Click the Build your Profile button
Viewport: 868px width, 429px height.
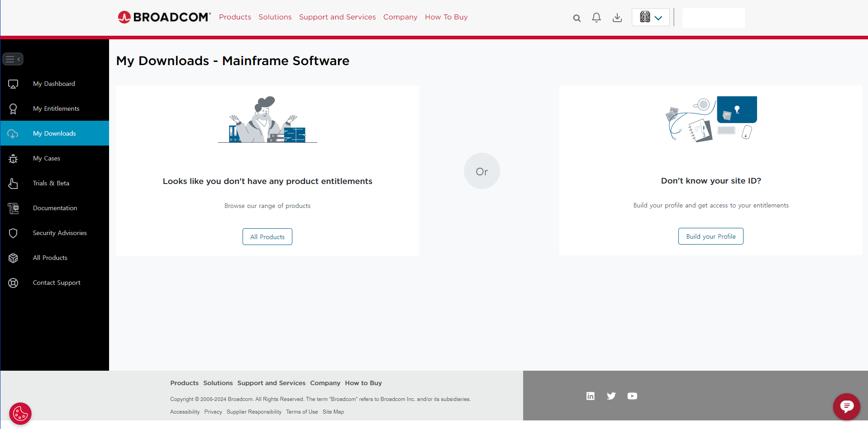tap(711, 236)
